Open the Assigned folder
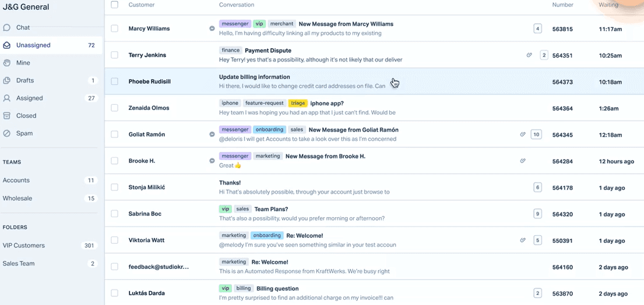The height and width of the screenshot is (305, 644). [51, 98]
